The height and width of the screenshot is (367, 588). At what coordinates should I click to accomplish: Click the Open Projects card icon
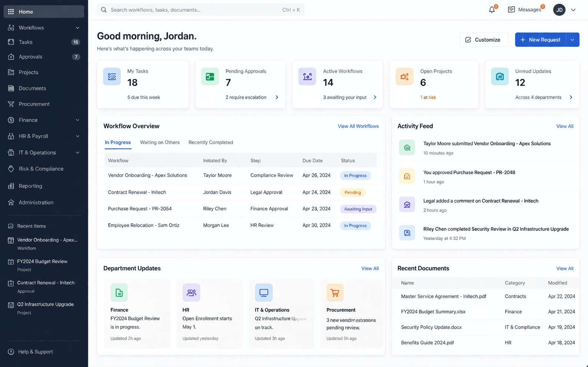[404, 77]
